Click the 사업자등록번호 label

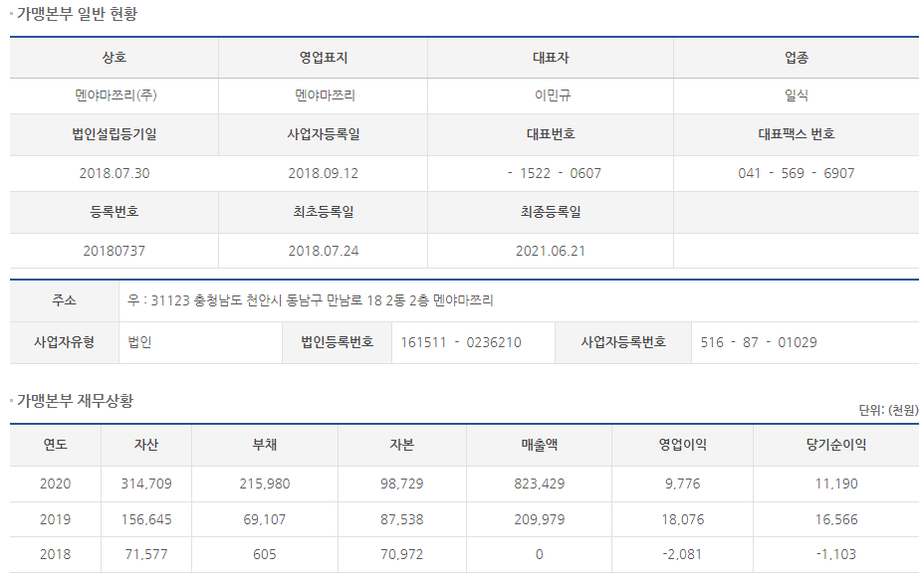[623, 342]
